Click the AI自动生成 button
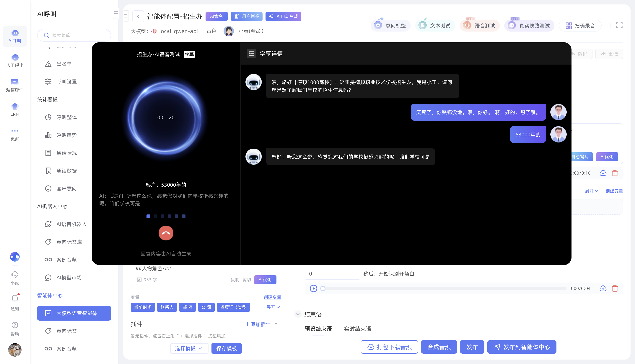Viewport: 635px width, 364px height. [x=283, y=16]
